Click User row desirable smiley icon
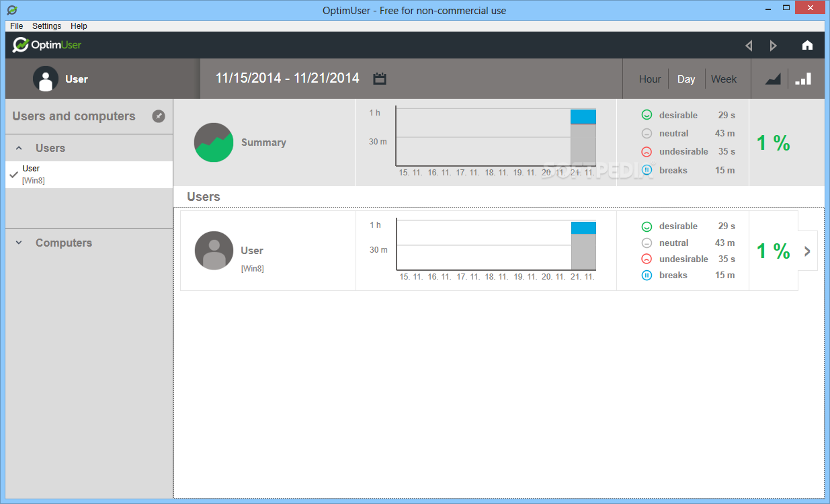 coord(647,226)
